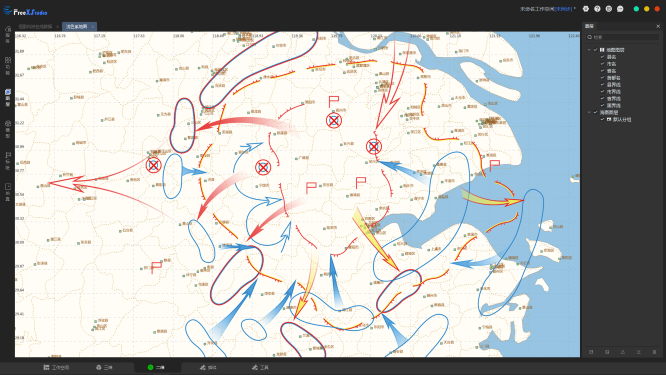This screenshot has height=375, width=666.
Task: Uncheck the 县名 layer
Action: [x=602, y=57]
